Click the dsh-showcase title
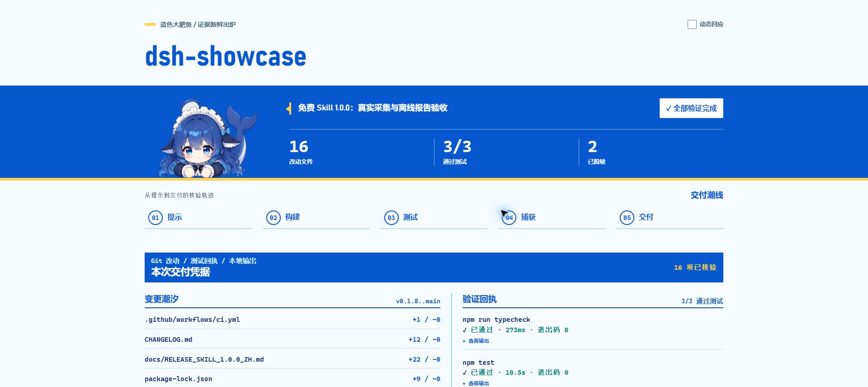This screenshot has width=868, height=387. point(226,57)
